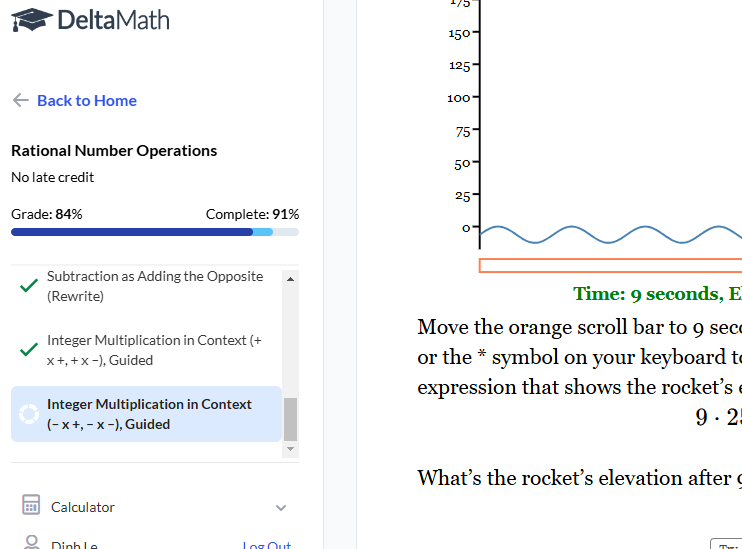Click the in-progress circle icon on current assignment
The width and height of the screenshot is (742, 549).
28,414
